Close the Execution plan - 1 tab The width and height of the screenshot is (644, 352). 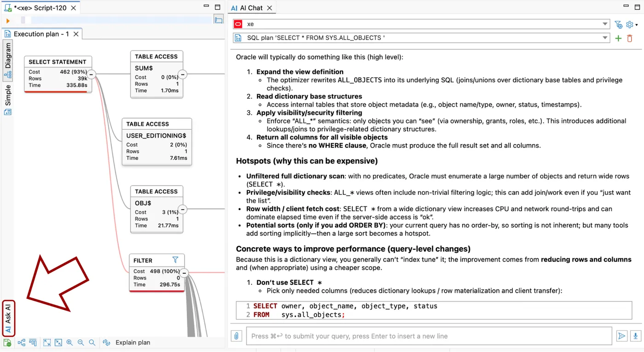(76, 34)
